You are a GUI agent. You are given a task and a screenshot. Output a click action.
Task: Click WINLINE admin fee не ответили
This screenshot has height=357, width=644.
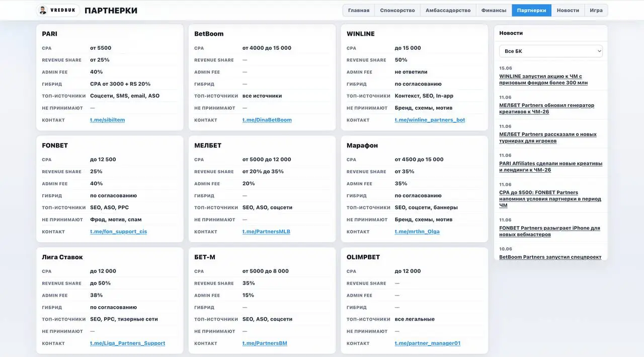point(411,72)
